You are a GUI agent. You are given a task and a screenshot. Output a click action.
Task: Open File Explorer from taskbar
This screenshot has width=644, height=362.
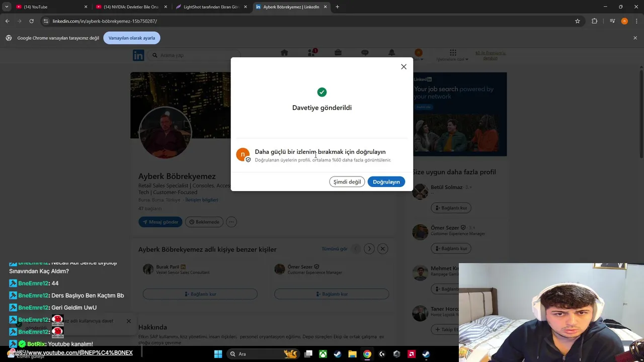(x=353, y=354)
